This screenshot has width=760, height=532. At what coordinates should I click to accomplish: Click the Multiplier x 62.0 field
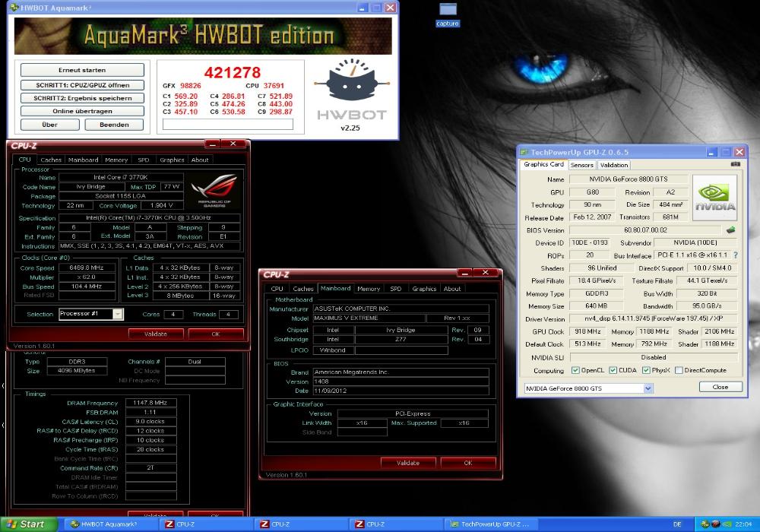(87, 277)
